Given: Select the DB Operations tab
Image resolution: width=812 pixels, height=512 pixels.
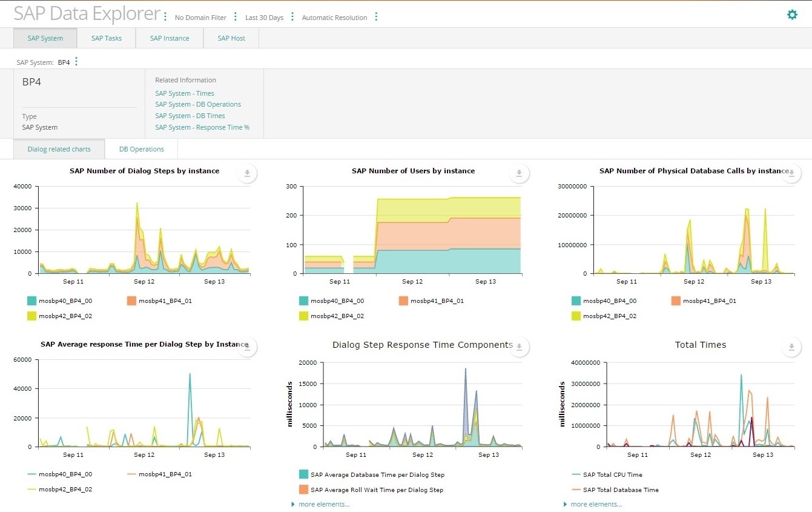Looking at the screenshot, I should 142,149.
